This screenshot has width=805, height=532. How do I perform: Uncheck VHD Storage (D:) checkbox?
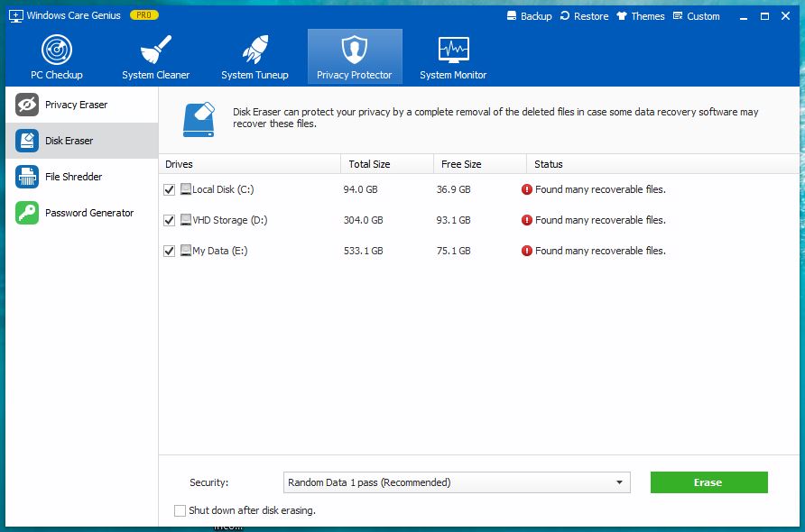pos(169,221)
